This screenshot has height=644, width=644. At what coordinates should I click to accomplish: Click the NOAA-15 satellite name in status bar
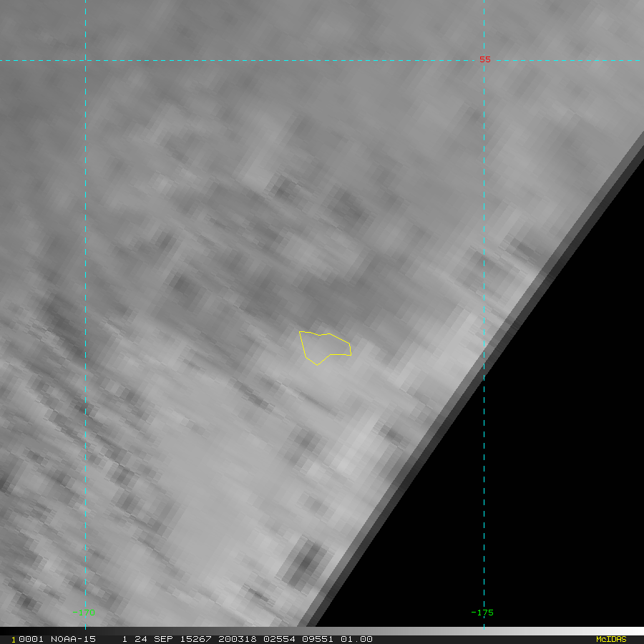[x=73, y=639]
